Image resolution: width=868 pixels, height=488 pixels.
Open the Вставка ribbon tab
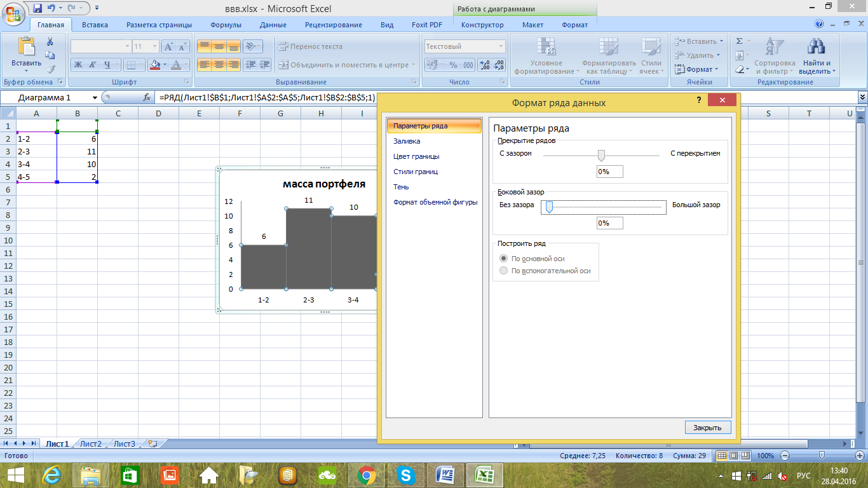point(95,25)
